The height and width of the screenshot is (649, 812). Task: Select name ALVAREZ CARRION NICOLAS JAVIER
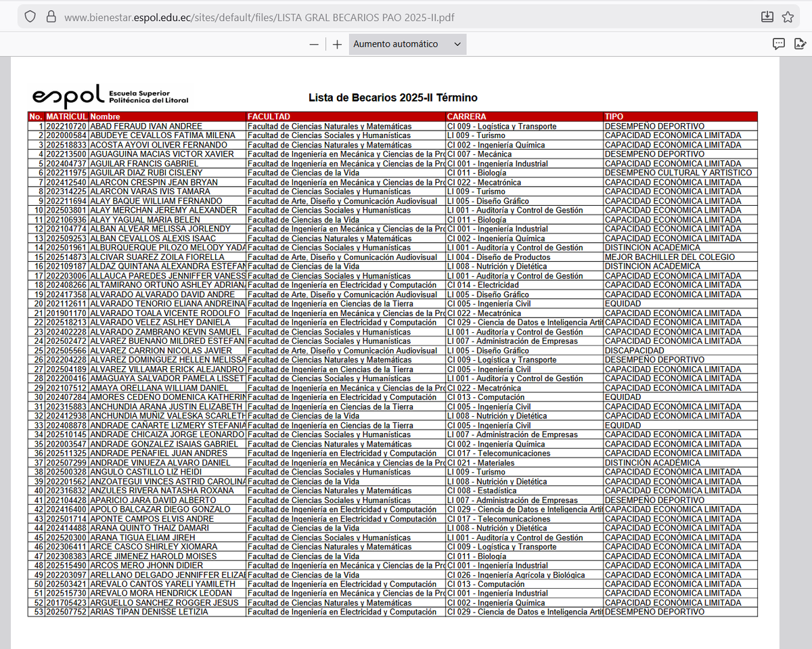coord(161,351)
